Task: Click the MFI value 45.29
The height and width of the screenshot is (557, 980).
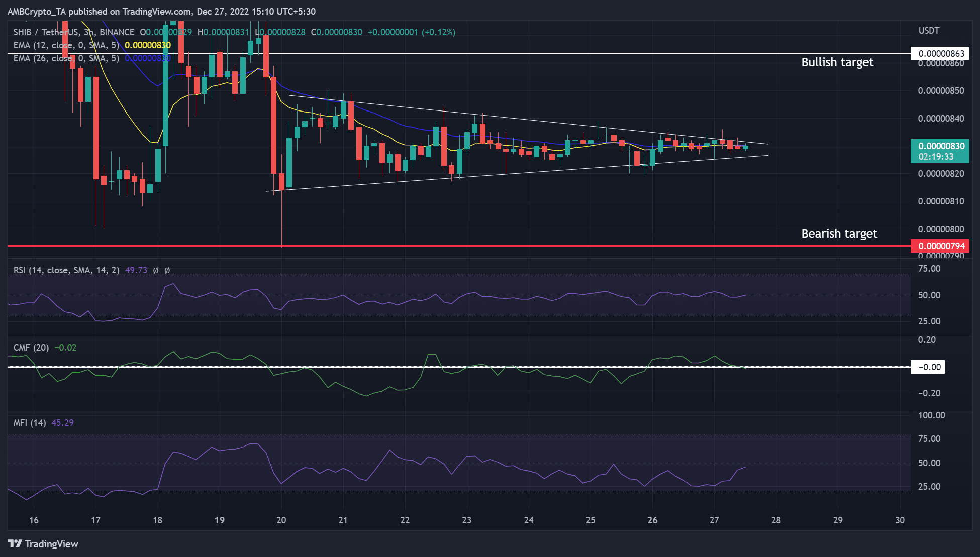Action: pyautogui.click(x=62, y=423)
